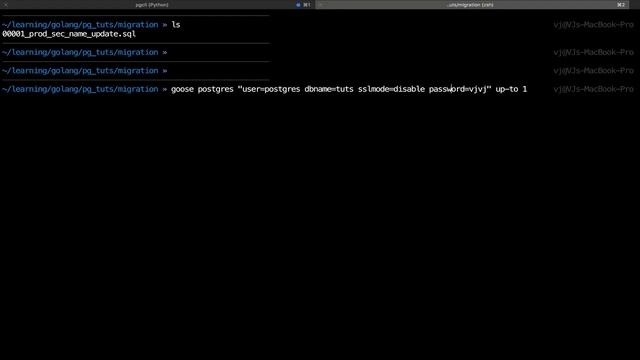Click the file name 00001_prod_sec_name_update.sql
This screenshot has width=640, height=360.
pyautogui.click(x=69, y=34)
